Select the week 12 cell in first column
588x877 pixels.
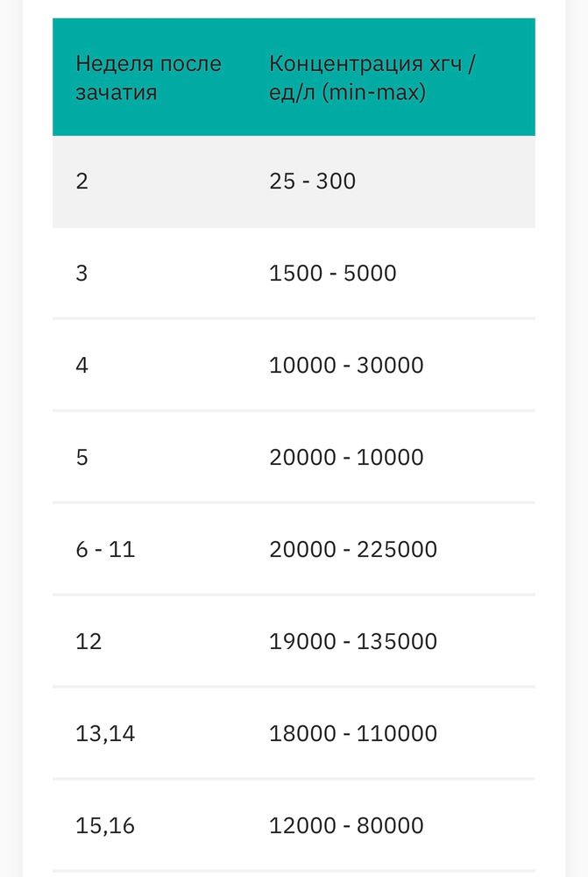click(89, 642)
